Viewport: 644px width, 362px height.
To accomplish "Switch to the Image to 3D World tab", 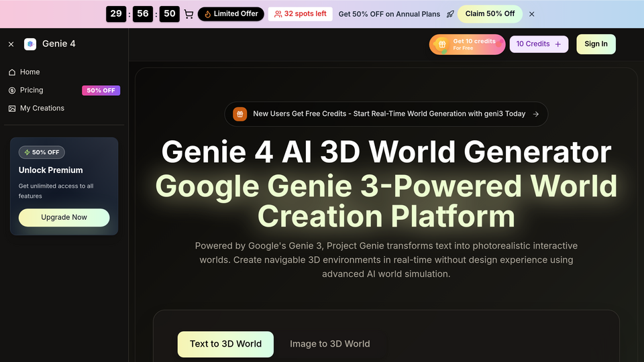I will click(x=330, y=344).
